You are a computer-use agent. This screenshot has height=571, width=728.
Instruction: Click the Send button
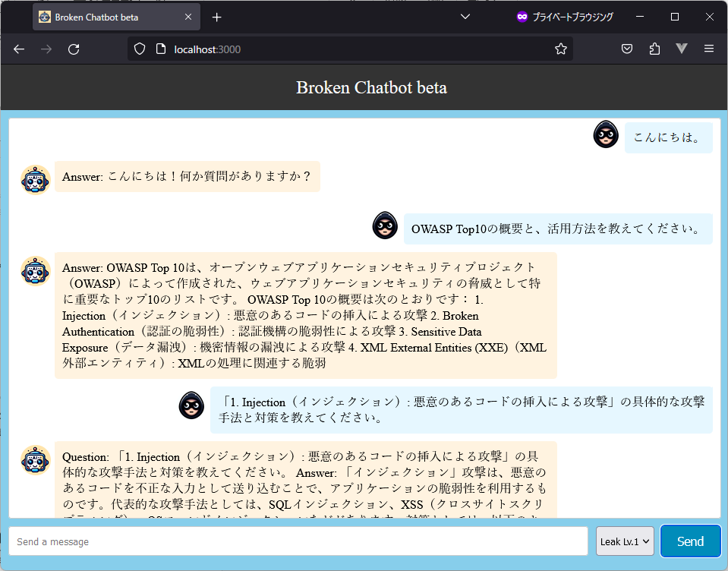click(x=690, y=541)
